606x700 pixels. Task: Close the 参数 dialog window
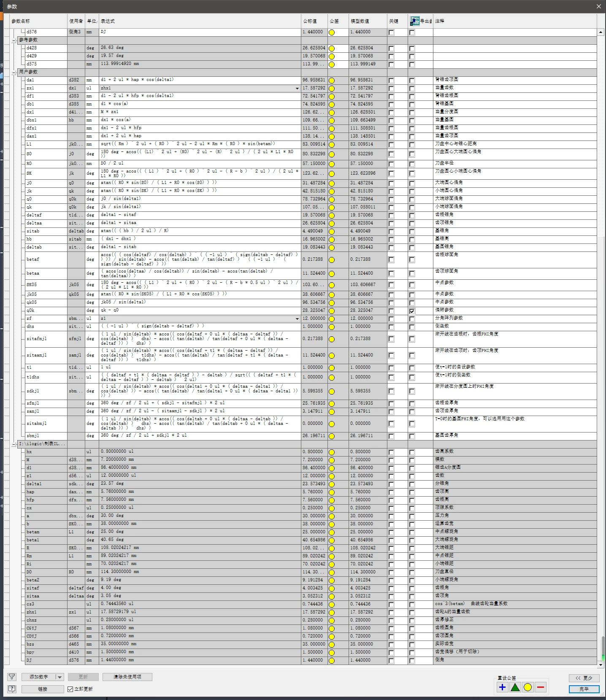click(x=598, y=6)
